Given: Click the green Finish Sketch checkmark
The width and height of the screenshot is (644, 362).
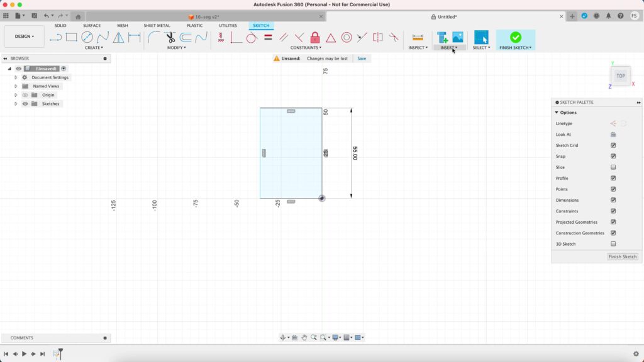Looking at the screenshot, I should point(516,38).
